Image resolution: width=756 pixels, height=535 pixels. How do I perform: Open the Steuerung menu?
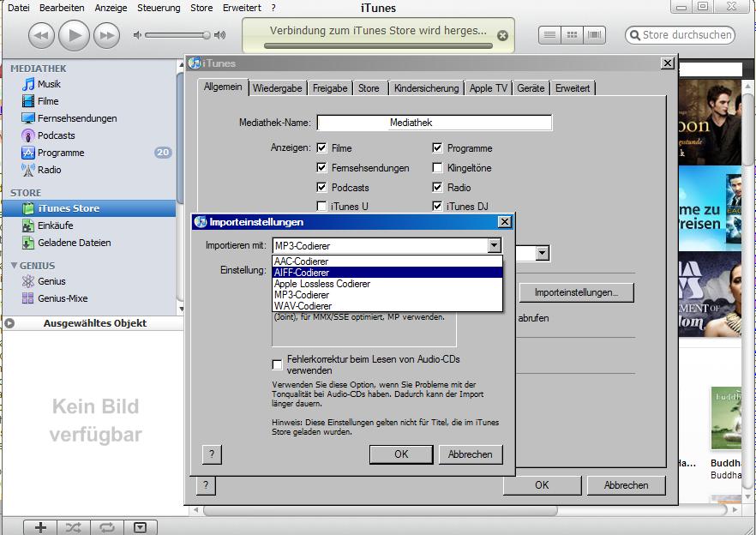[159, 8]
